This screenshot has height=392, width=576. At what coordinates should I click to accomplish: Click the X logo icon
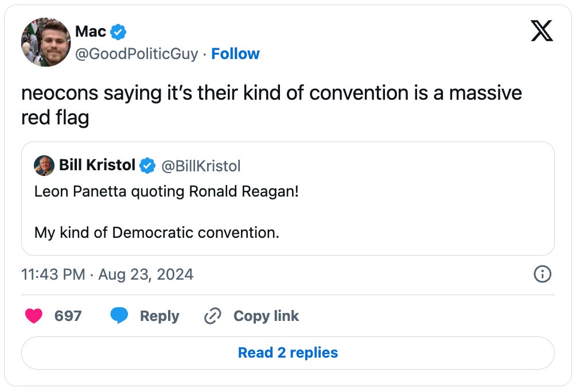click(542, 30)
